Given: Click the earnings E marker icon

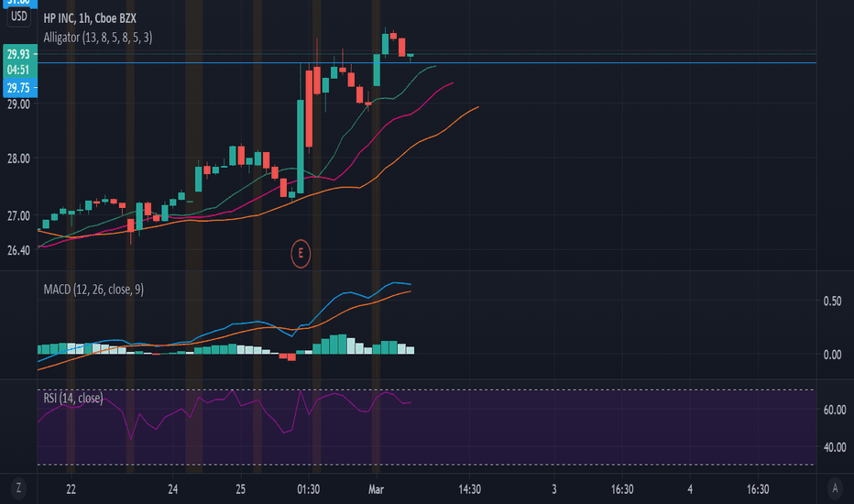Looking at the screenshot, I should [301, 253].
